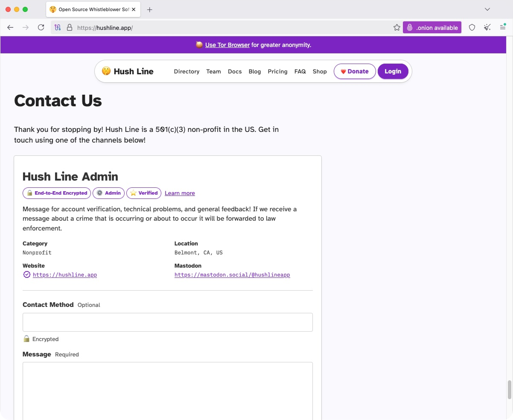Select the Open Source Whistleblower tab

(x=93, y=9)
